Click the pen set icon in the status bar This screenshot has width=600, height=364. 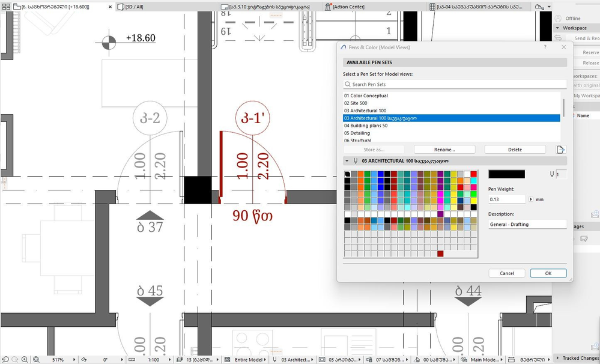point(274,360)
